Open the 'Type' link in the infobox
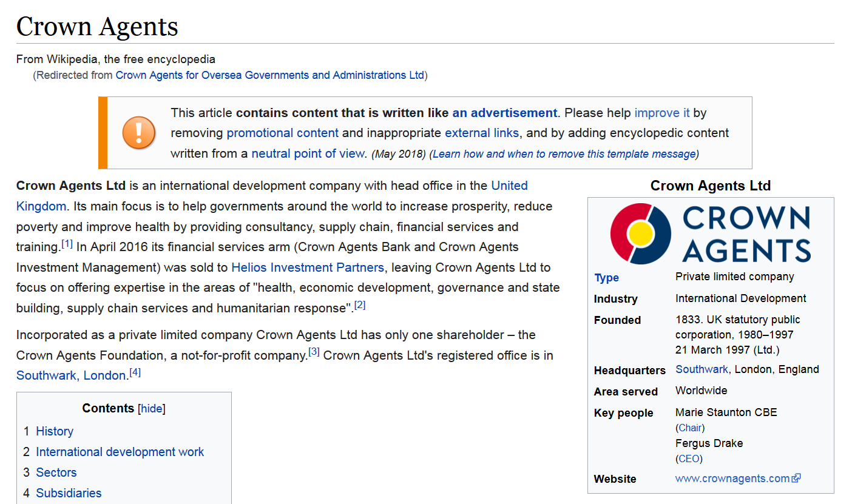The height and width of the screenshot is (504, 852). [607, 278]
